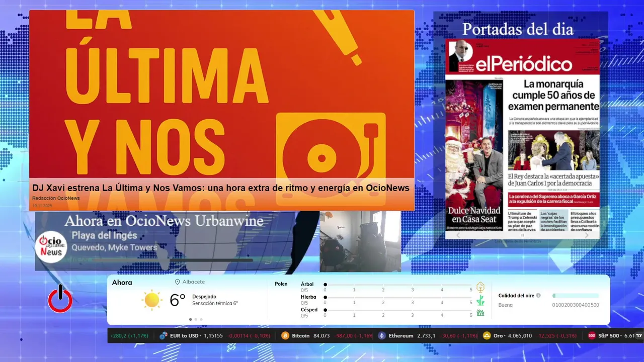The width and height of the screenshot is (644, 362).
Task: Click the Hierba plant pollen icon
Action: 480,300
